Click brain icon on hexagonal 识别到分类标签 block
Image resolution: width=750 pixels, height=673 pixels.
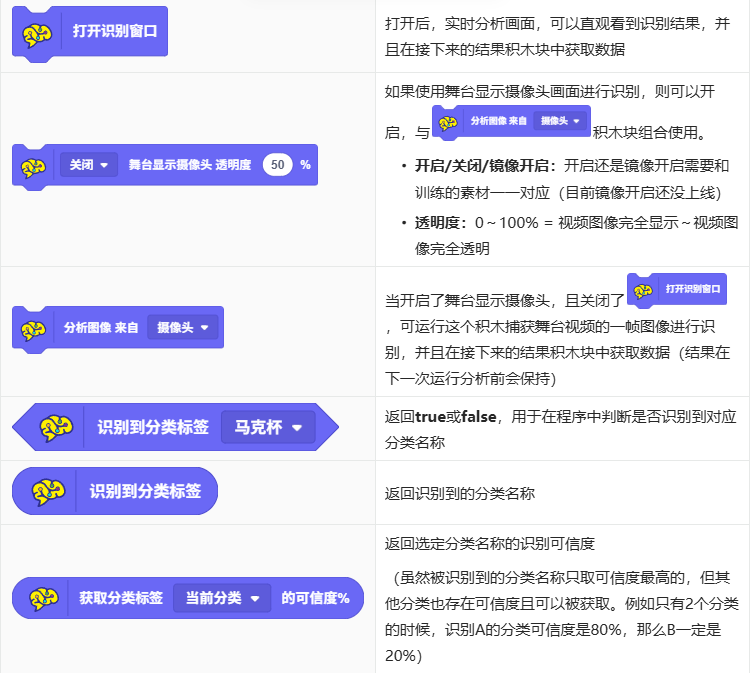coord(56,428)
